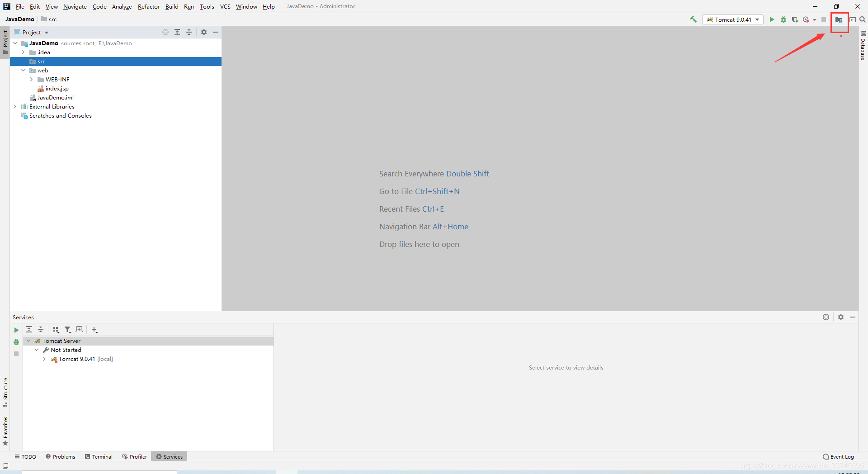Start Tomcat in debug mode
868x474 pixels.
pos(783,19)
